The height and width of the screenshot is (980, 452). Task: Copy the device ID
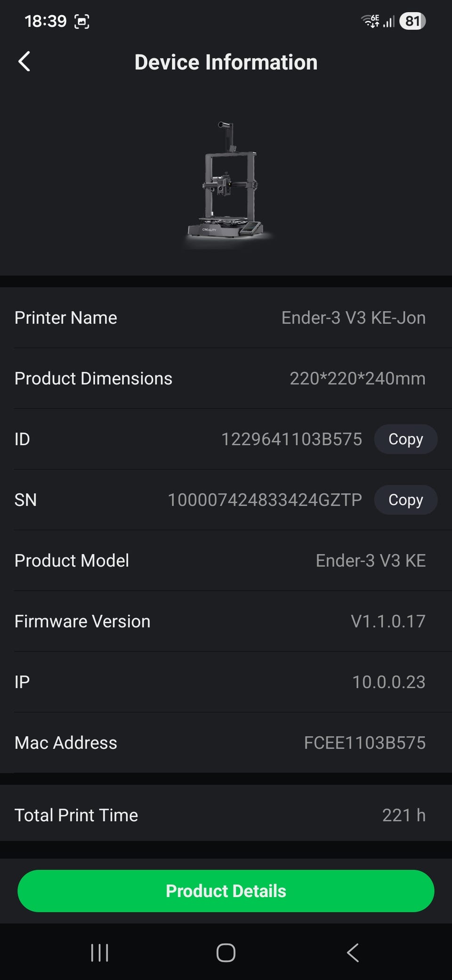[405, 439]
